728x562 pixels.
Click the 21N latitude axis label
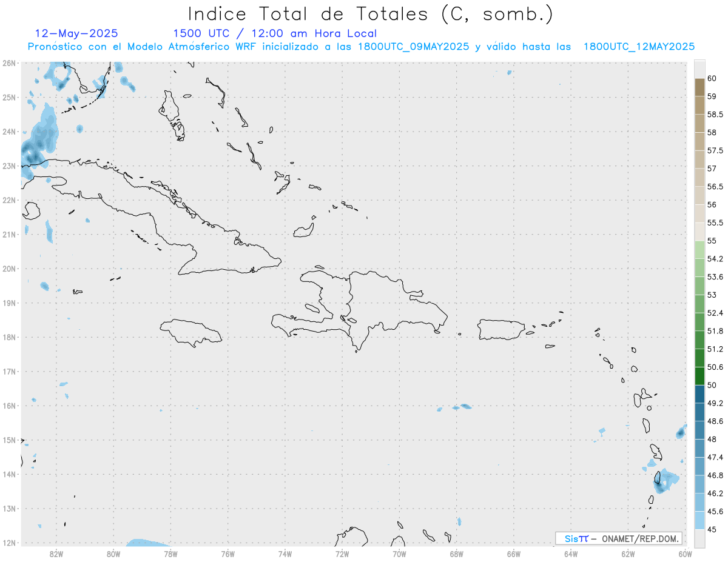(x=9, y=235)
